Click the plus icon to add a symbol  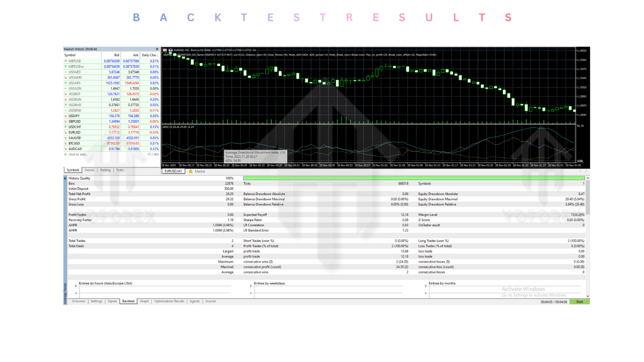66,154
